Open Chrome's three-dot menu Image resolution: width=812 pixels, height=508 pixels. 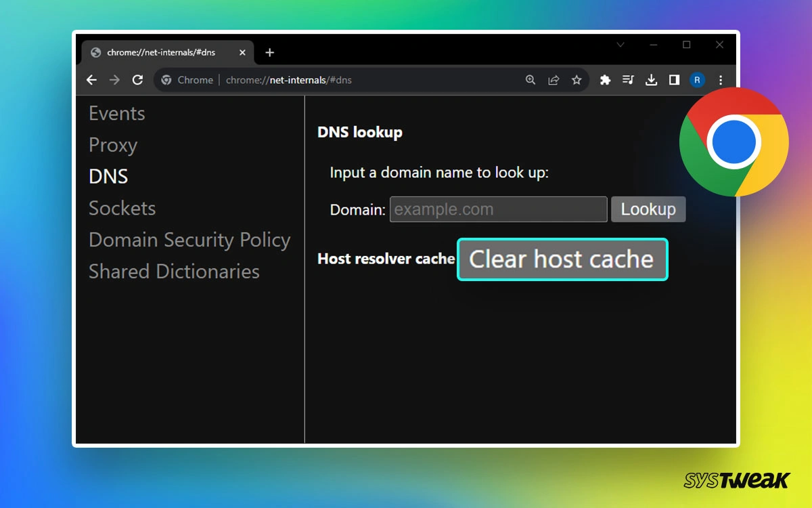[721, 80]
